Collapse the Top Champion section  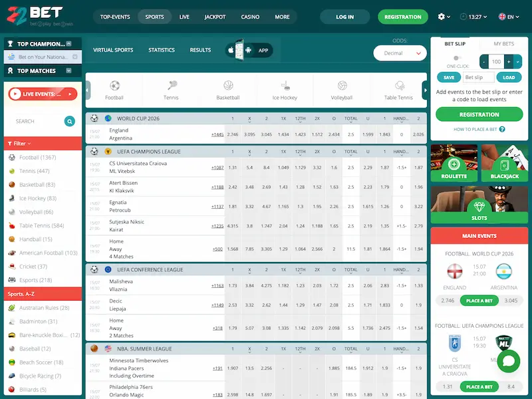point(69,44)
